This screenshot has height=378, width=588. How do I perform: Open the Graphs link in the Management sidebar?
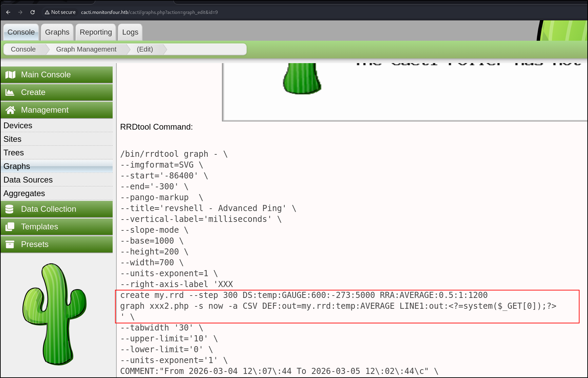(x=57, y=166)
